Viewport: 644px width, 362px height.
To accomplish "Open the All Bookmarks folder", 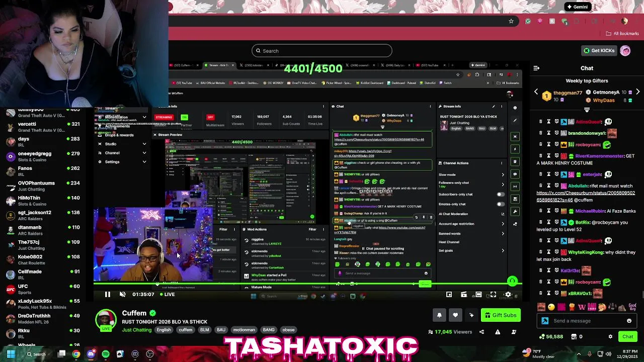I will click(622, 34).
